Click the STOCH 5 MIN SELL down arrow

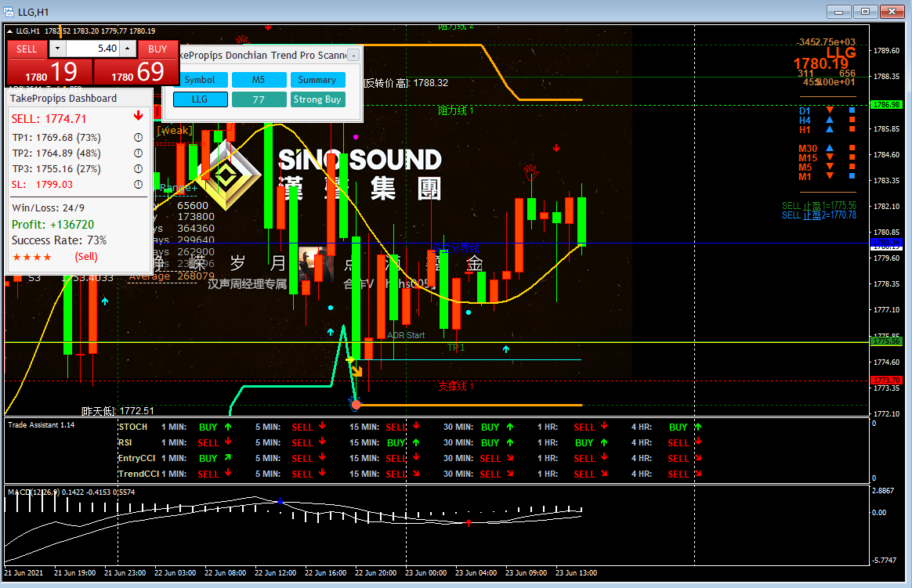click(x=322, y=427)
